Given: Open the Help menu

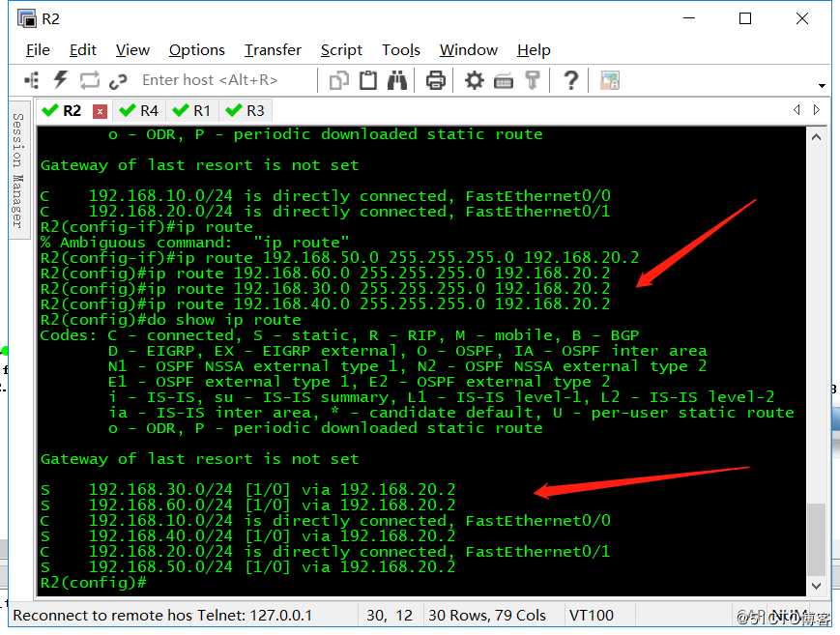Looking at the screenshot, I should pos(534,50).
